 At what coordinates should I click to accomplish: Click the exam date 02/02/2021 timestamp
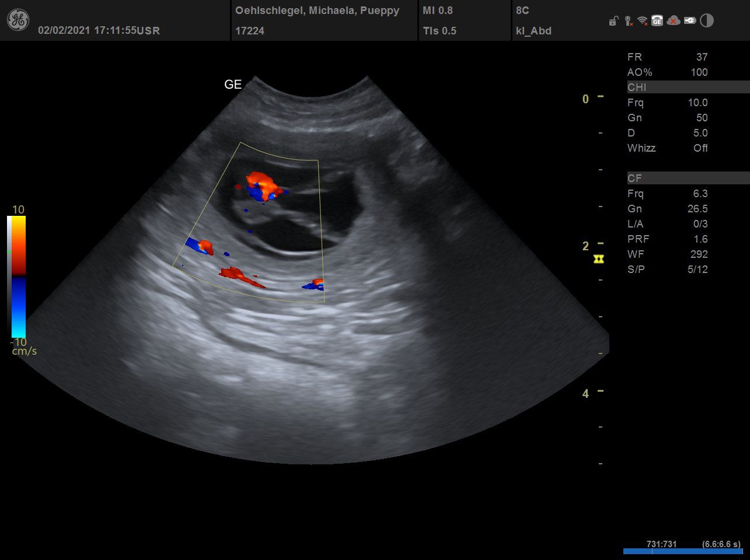click(x=99, y=30)
